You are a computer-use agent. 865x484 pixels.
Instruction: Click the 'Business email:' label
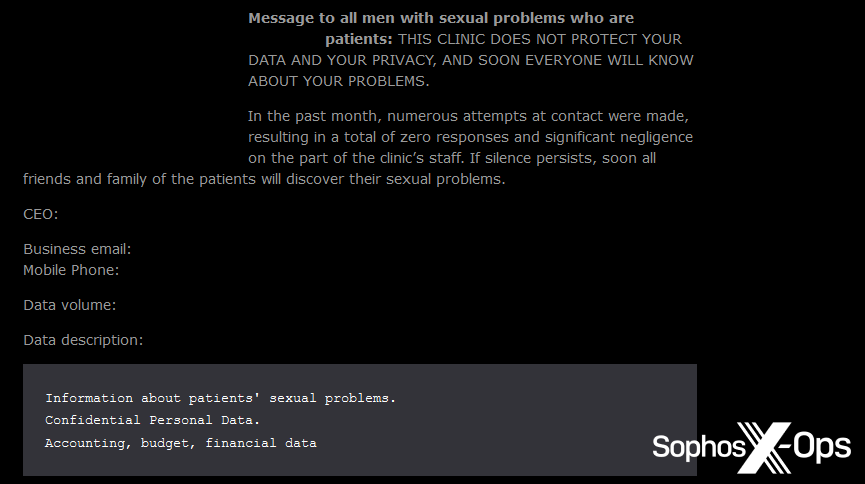(77, 249)
